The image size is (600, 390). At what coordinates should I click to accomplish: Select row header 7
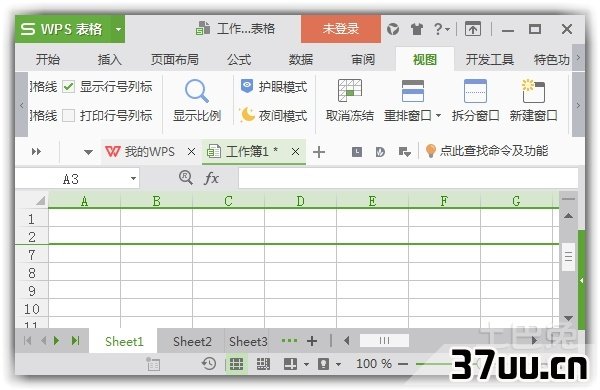tap(32, 255)
